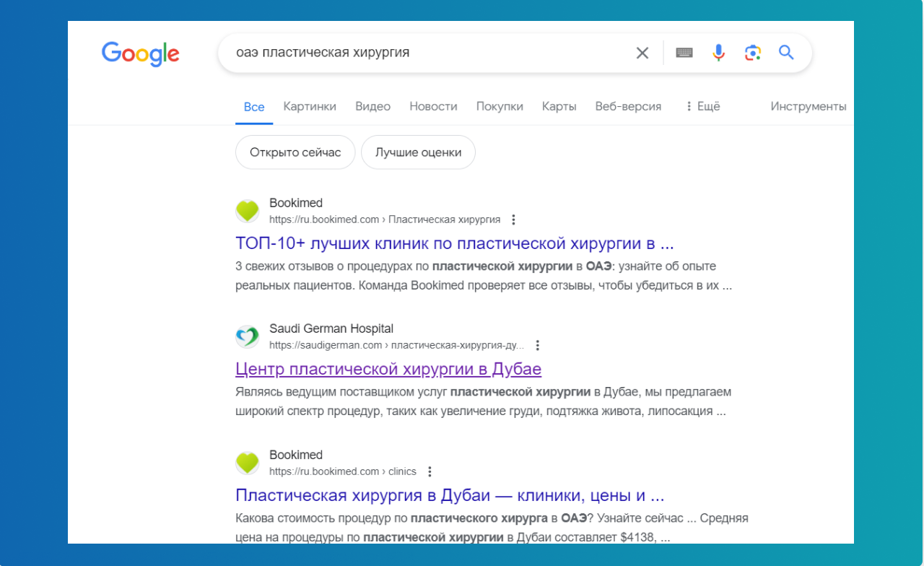Viewport: 924px width, 566px height.
Task: Click the Saudi German Hospital favicon
Action: pos(247,336)
